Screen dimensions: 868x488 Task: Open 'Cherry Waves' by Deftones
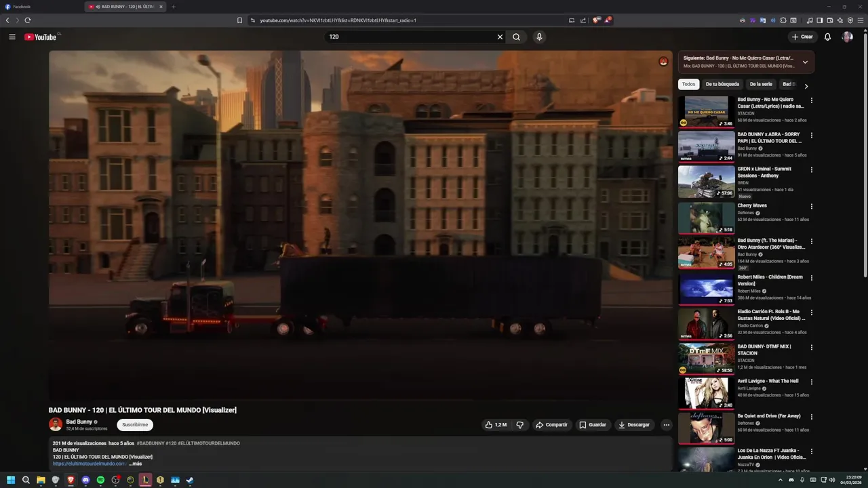(752, 205)
